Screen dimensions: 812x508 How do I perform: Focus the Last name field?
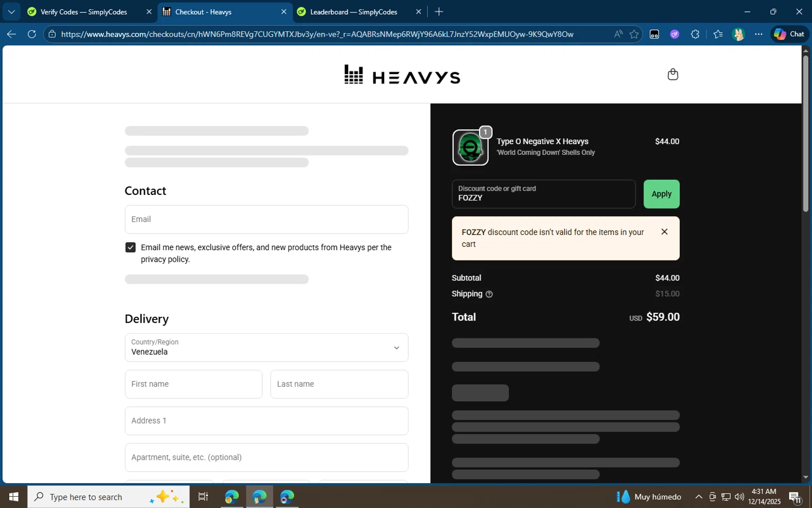339,384
